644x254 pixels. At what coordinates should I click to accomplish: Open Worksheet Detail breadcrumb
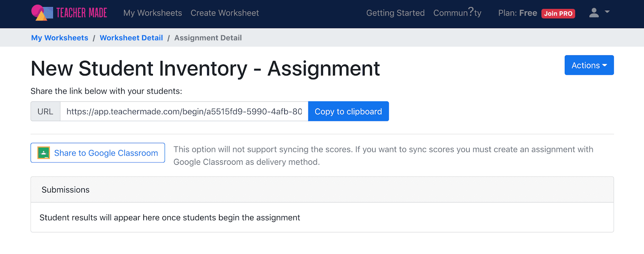tap(131, 37)
